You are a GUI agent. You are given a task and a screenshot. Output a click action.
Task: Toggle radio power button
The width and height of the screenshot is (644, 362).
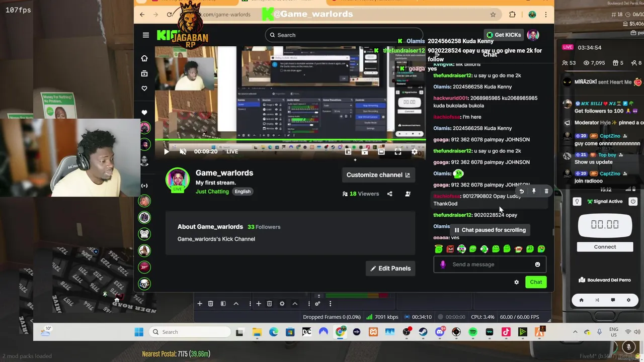633,201
